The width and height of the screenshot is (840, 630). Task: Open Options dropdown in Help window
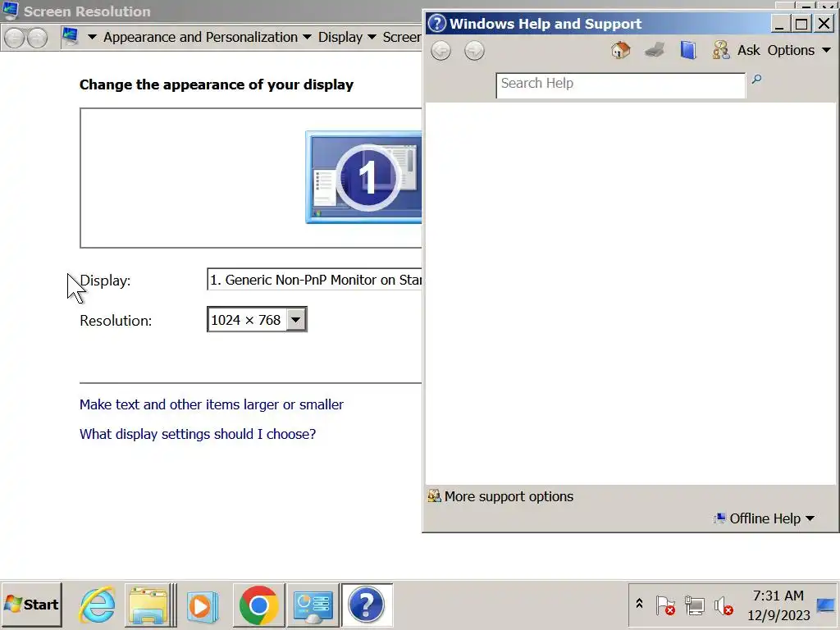click(799, 50)
